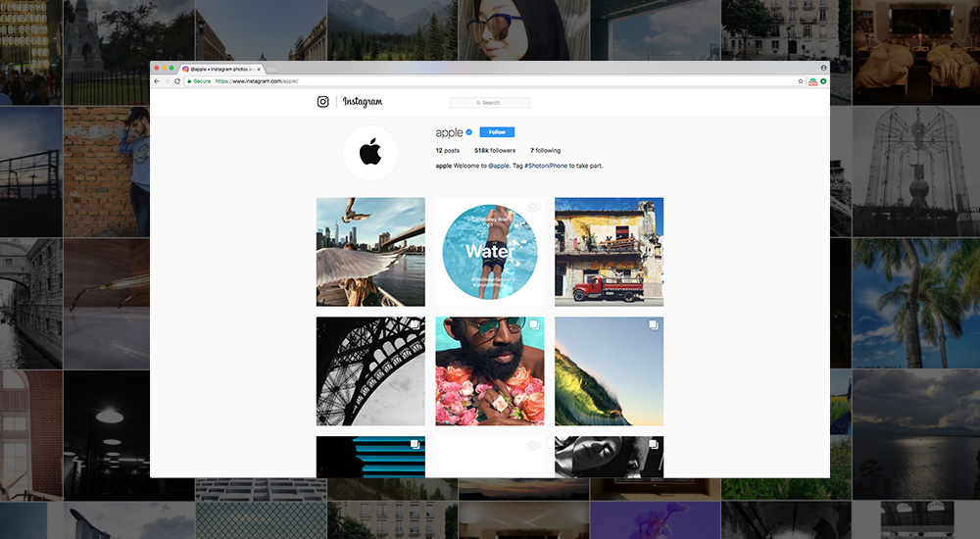Open the Water video post
This screenshot has height=539, width=980.
coord(489,252)
